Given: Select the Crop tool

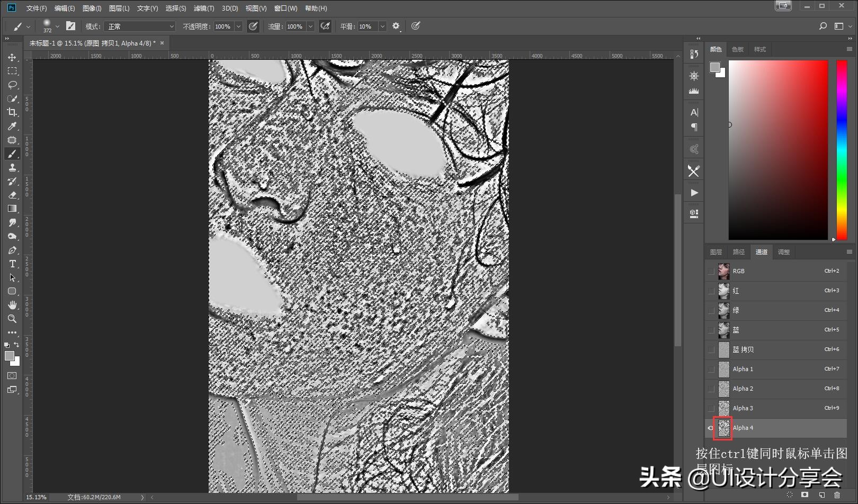Looking at the screenshot, I should pyautogui.click(x=13, y=112).
